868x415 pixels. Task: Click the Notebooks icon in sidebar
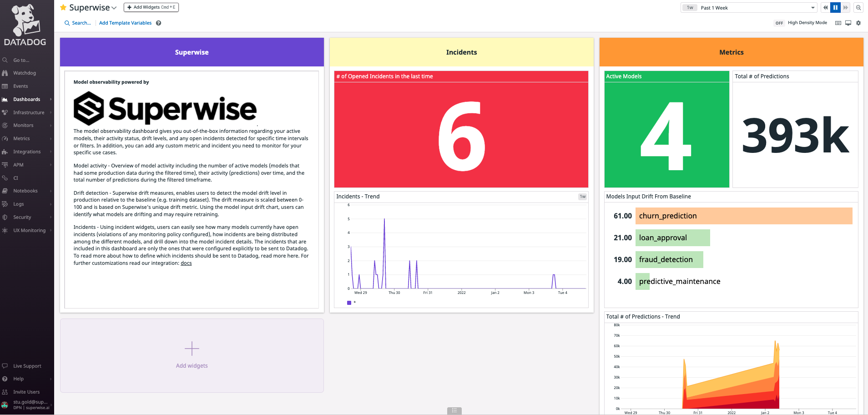coord(5,191)
